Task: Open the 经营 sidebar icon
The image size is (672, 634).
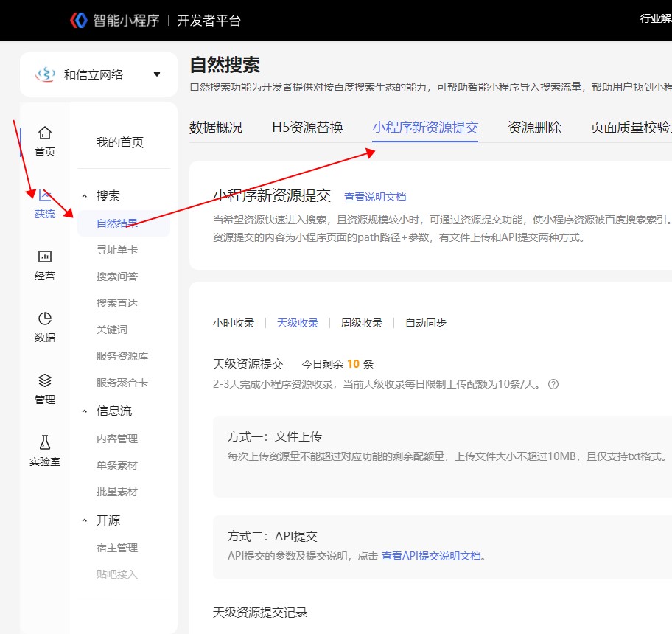Action: [44, 257]
